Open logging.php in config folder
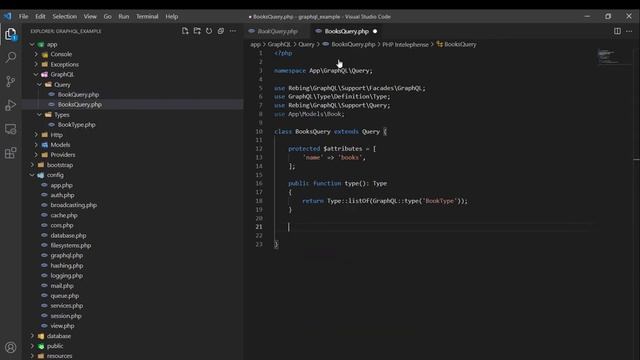Viewport: 640px width, 360px height. tap(67, 276)
